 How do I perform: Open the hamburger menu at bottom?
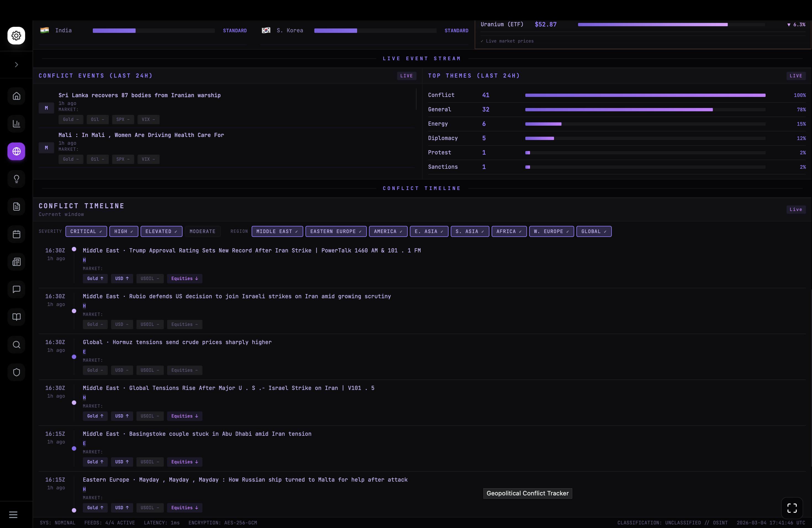pos(13,515)
